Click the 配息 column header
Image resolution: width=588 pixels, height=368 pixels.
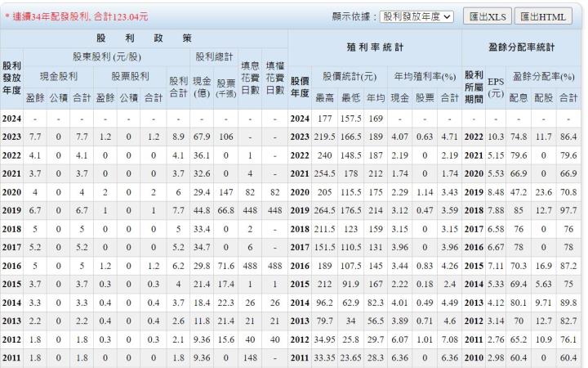(x=519, y=98)
